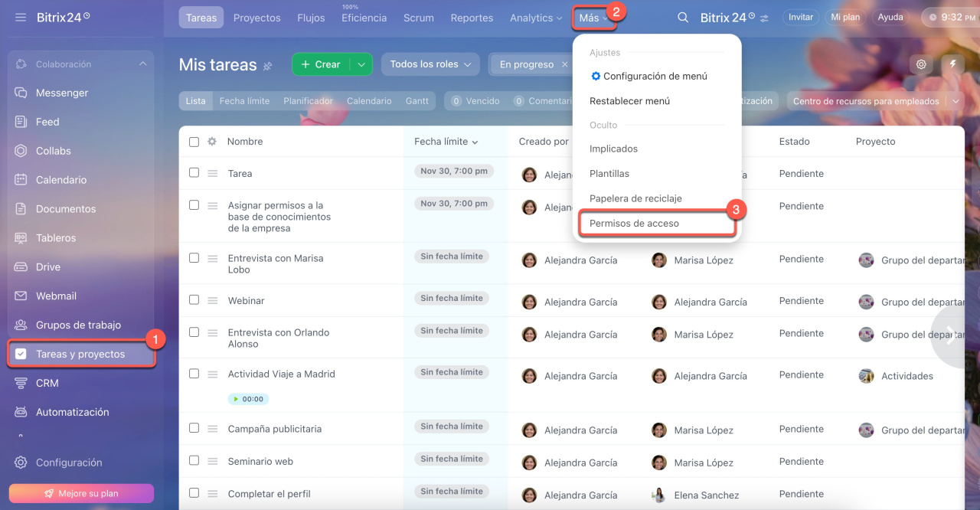This screenshot has width=980, height=510.
Task: Open the arrow next to Crear button
Action: tap(361, 64)
